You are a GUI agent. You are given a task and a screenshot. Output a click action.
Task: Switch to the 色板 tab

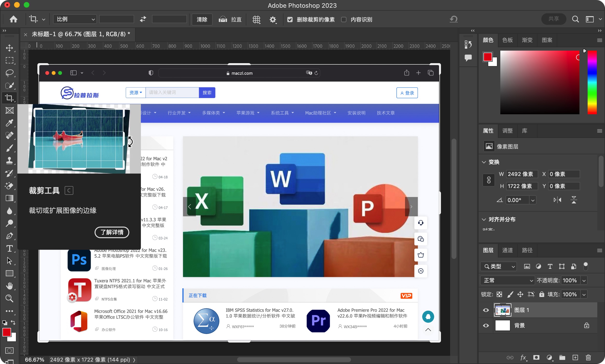pyautogui.click(x=508, y=40)
